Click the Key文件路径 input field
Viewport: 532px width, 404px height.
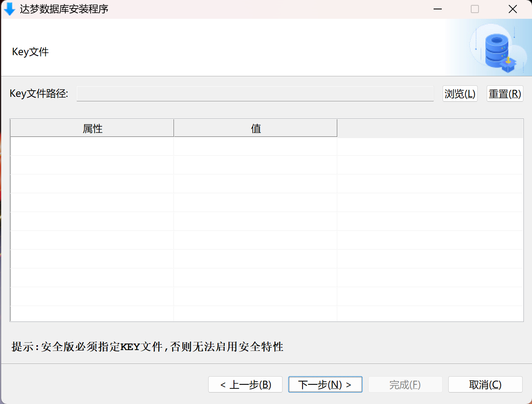point(255,94)
